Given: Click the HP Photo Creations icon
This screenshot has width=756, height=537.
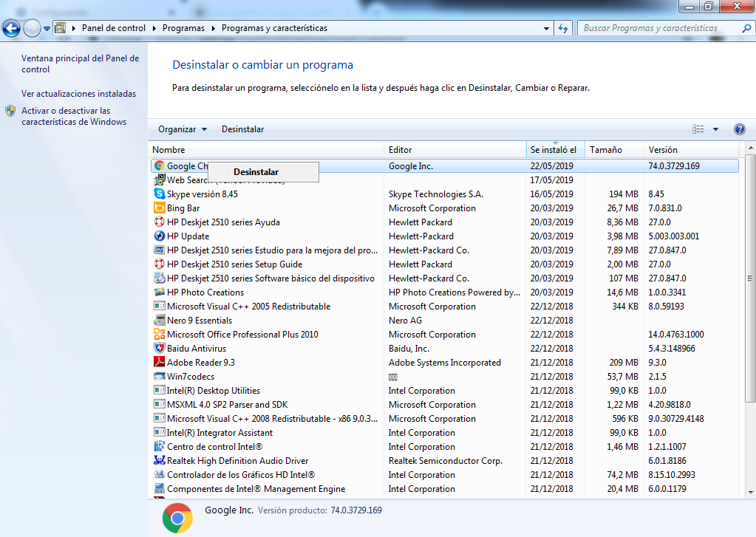Looking at the screenshot, I should pos(159,292).
